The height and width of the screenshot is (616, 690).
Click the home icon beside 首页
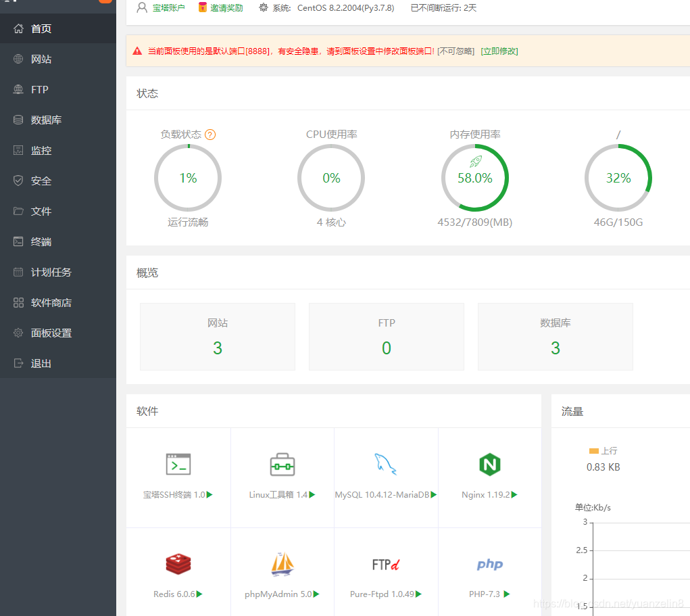pyautogui.click(x=18, y=28)
